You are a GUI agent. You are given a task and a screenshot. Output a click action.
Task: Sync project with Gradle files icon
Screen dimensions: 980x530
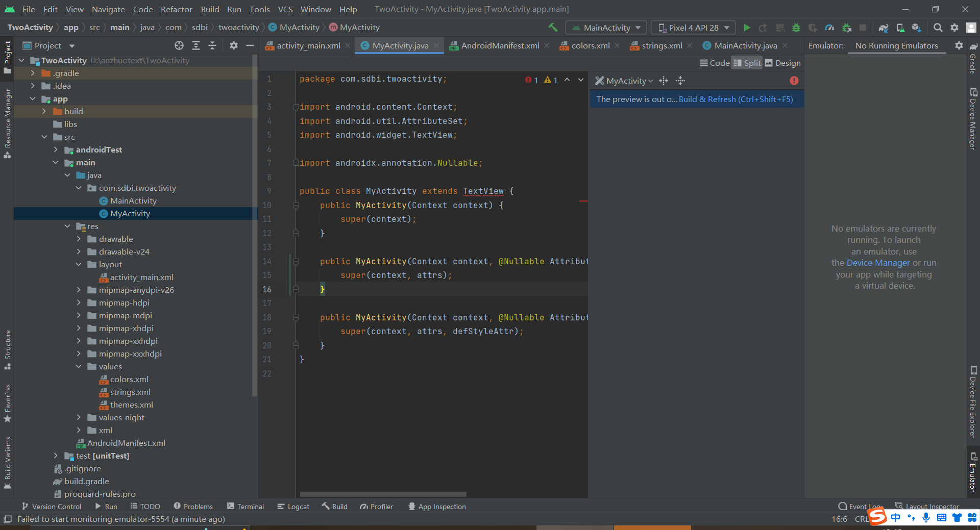[884, 28]
